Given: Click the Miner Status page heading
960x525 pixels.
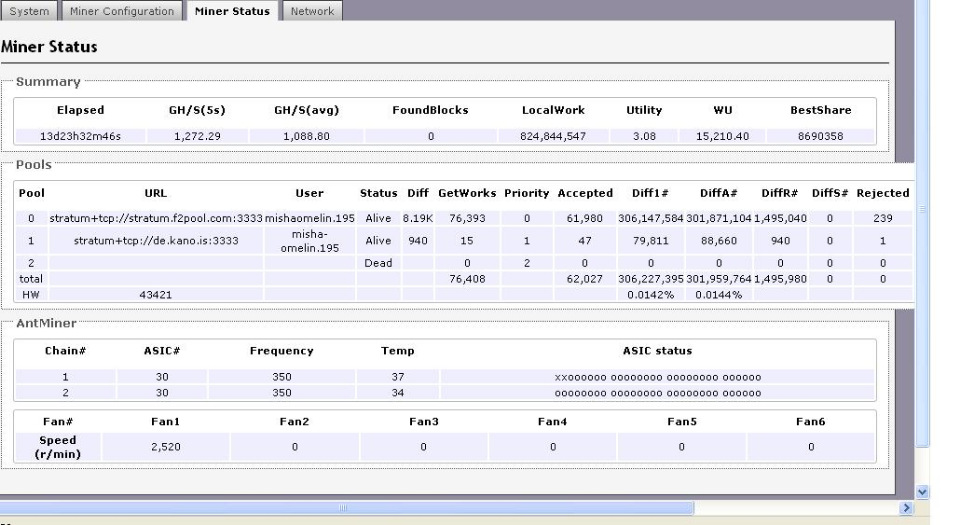Looking at the screenshot, I should click(48, 48).
